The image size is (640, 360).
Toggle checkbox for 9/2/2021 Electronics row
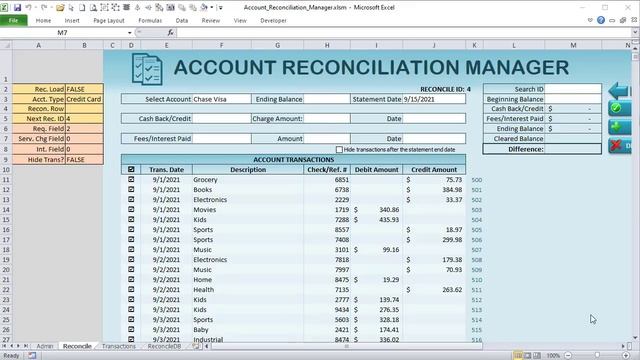(x=131, y=259)
